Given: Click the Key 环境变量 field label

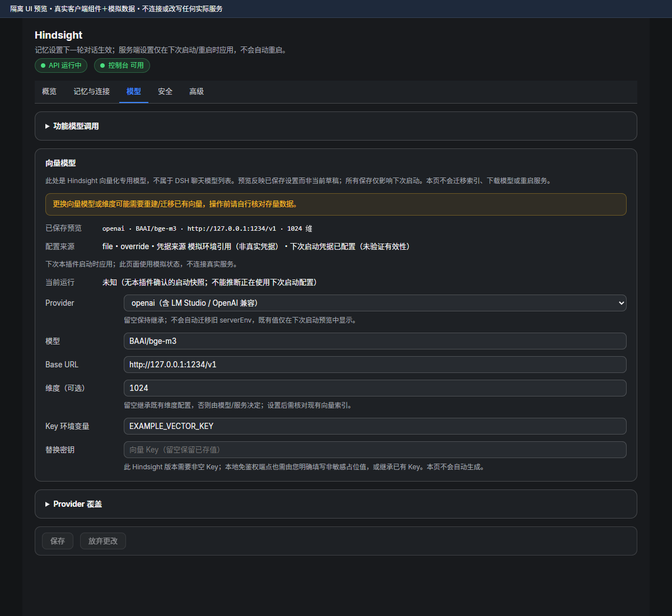Looking at the screenshot, I should pos(67,426).
